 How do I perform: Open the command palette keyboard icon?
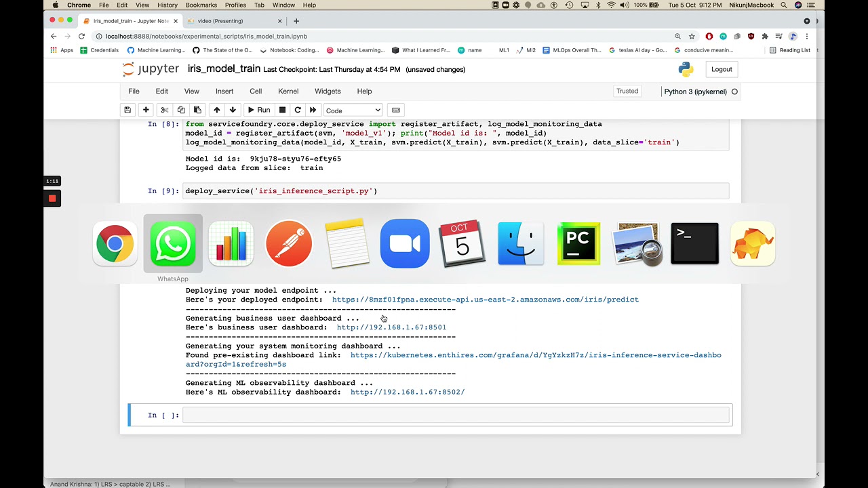[396, 110]
